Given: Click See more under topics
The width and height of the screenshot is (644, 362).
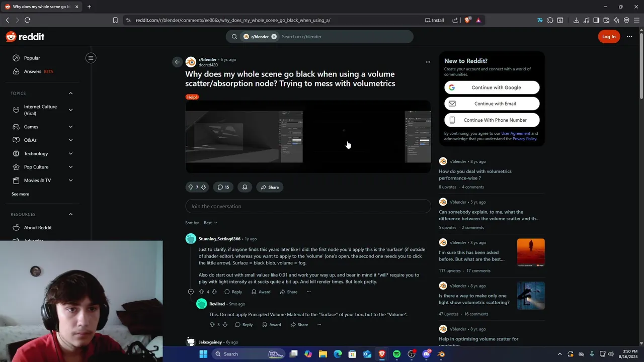Looking at the screenshot, I should (20, 194).
